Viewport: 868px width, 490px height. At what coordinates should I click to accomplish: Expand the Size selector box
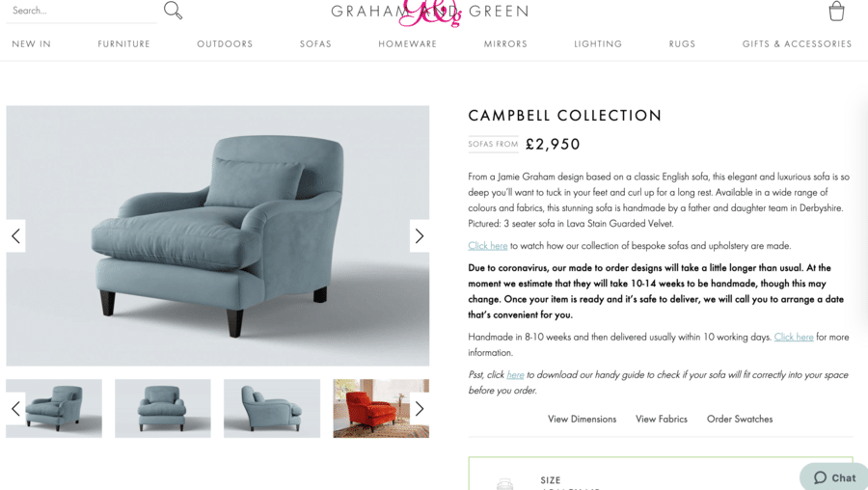(661, 474)
